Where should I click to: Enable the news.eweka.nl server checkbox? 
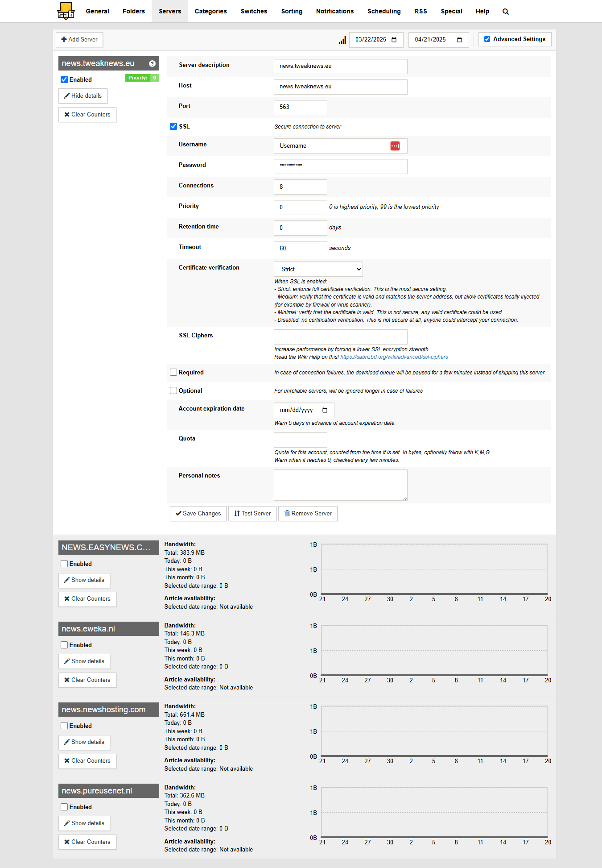coord(64,645)
